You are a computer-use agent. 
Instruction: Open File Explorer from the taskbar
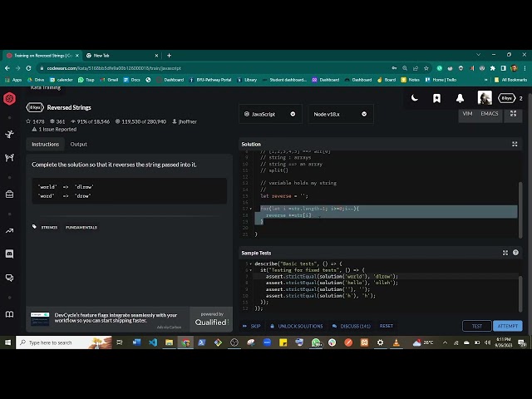pos(169,342)
